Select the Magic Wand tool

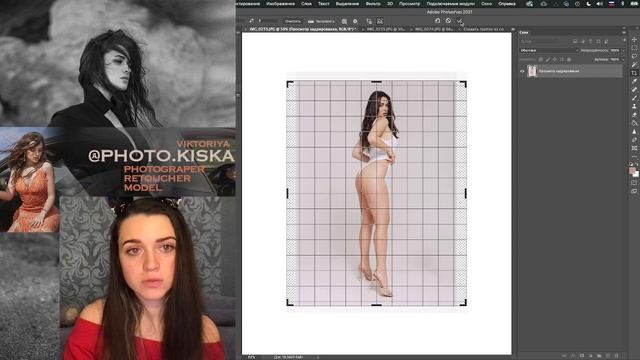pyautogui.click(x=634, y=64)
